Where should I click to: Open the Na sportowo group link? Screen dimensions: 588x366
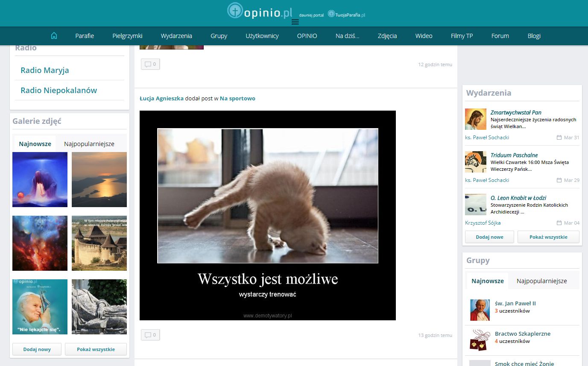tap(237, 98)
